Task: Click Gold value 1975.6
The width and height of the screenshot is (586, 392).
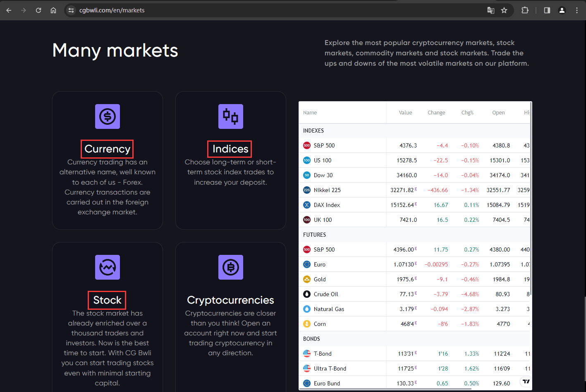Action: (405, 279)
